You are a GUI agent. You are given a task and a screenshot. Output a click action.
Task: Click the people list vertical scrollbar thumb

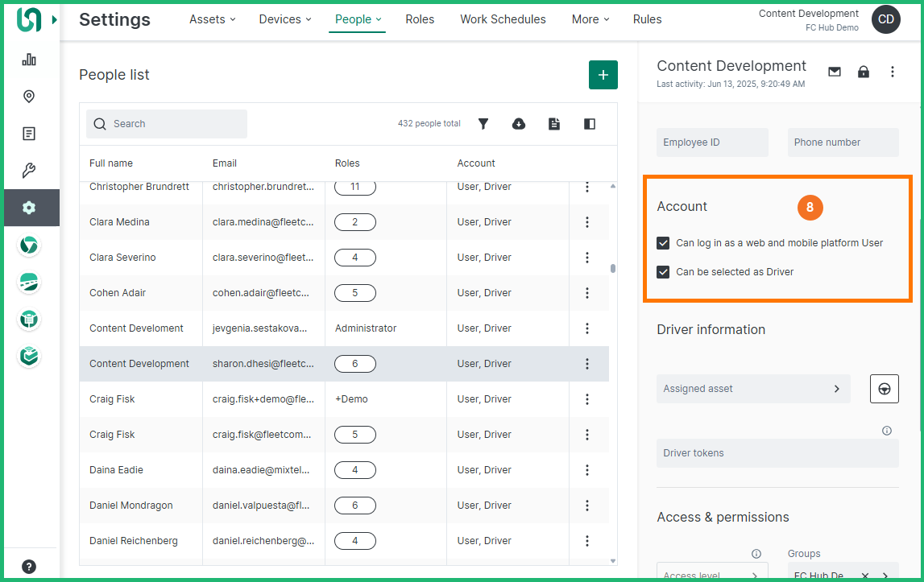click(613, 269)
